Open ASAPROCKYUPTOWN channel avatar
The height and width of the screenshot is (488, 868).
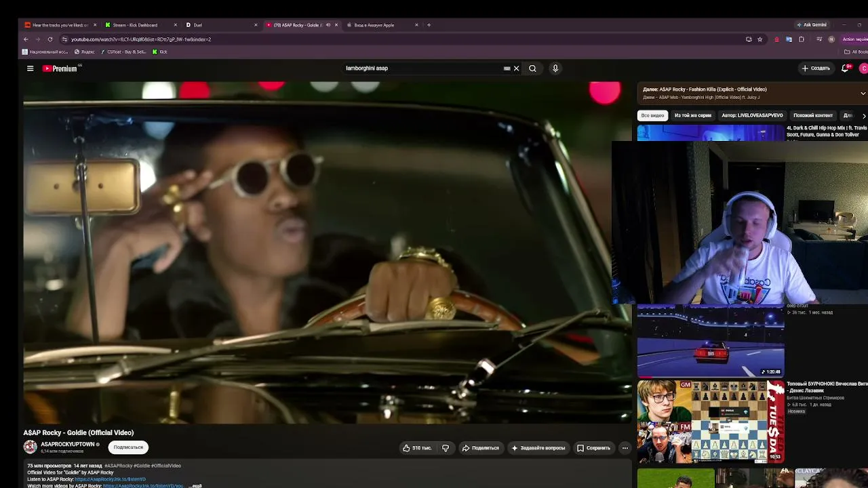[31, 447]
